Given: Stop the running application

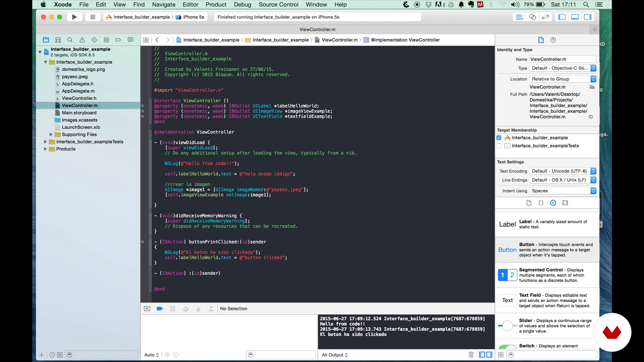Looking at the screenshot, I should tap(93, 17).
